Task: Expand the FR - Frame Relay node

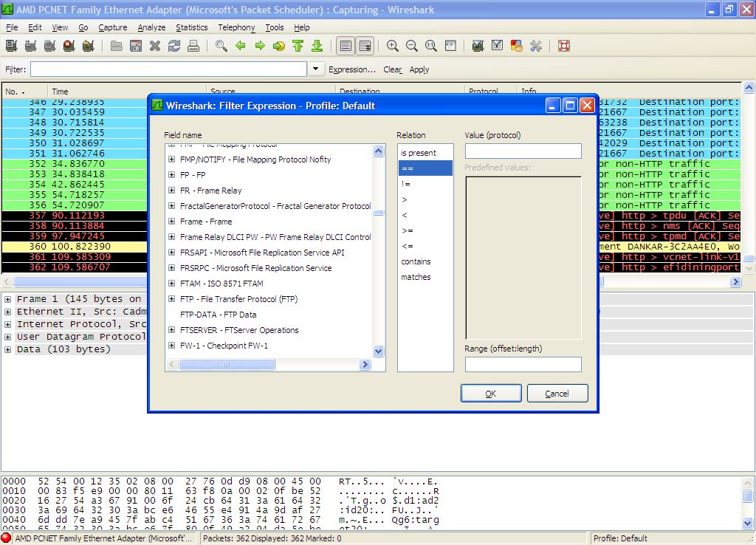Action: click(171, 191)
